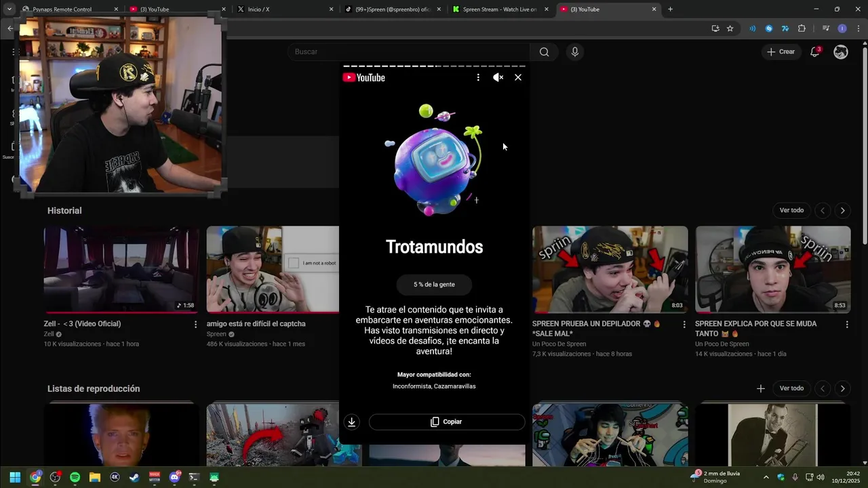The width and height of the screenshot is (868, 488).
Task: Open the Chrome three-dot menu
Action: 859,28
